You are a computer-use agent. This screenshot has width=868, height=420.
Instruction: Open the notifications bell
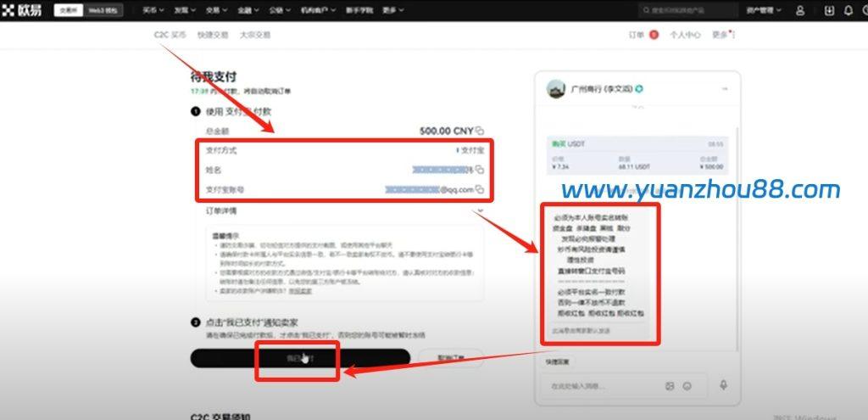point(849,10)
